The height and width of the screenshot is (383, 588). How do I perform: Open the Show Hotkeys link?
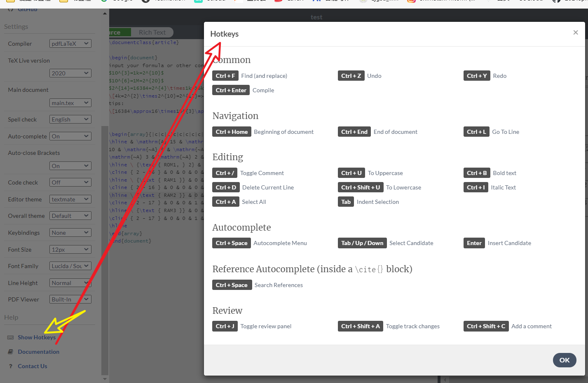tap(37, 337)
